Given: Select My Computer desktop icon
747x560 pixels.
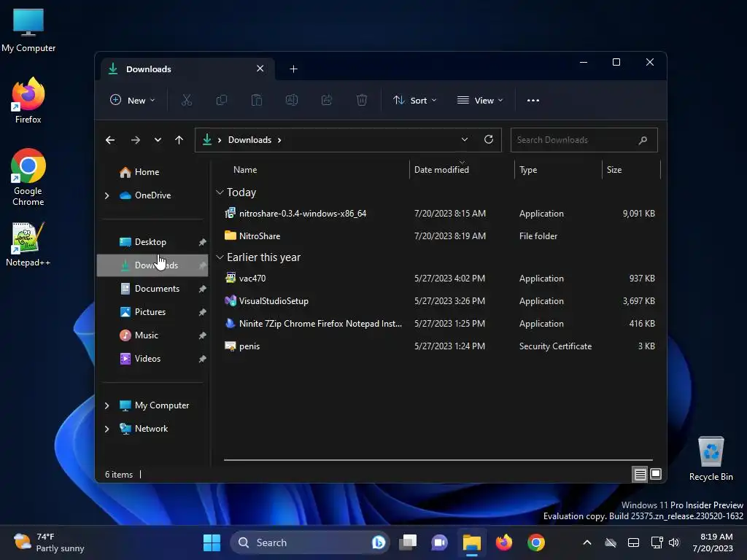Looking at the screenshot, I should [x=28, y=30].
